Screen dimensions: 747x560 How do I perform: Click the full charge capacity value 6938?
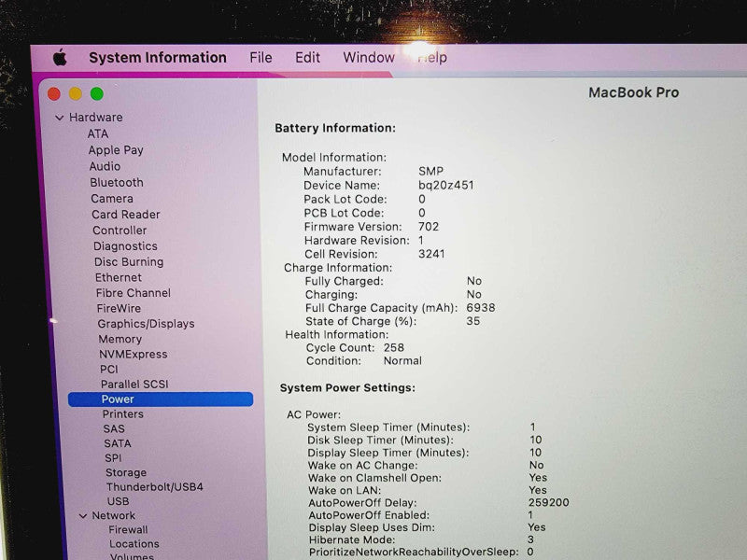coord(481,308)
